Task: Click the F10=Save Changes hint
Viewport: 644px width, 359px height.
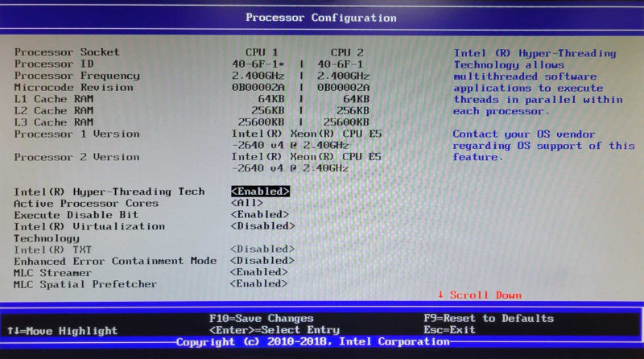Action: point(261,318)
